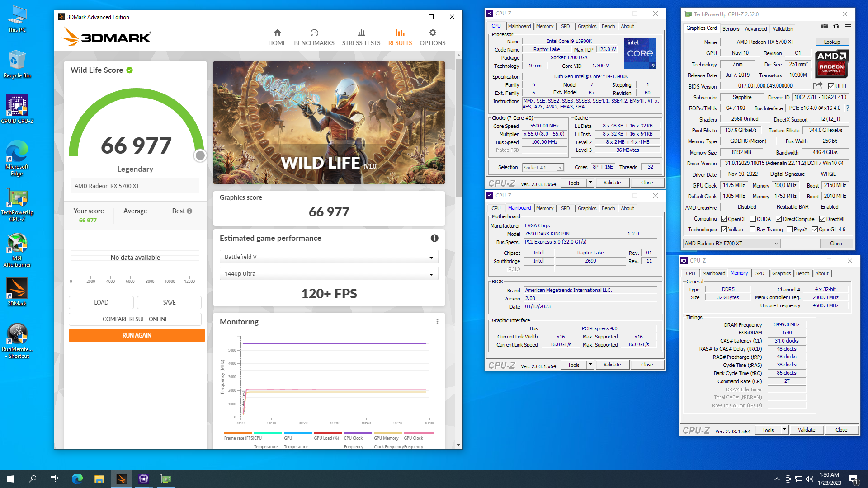Toggle DirectML checkbox
Screen dimensions: 868x488
tap(822, 219)
